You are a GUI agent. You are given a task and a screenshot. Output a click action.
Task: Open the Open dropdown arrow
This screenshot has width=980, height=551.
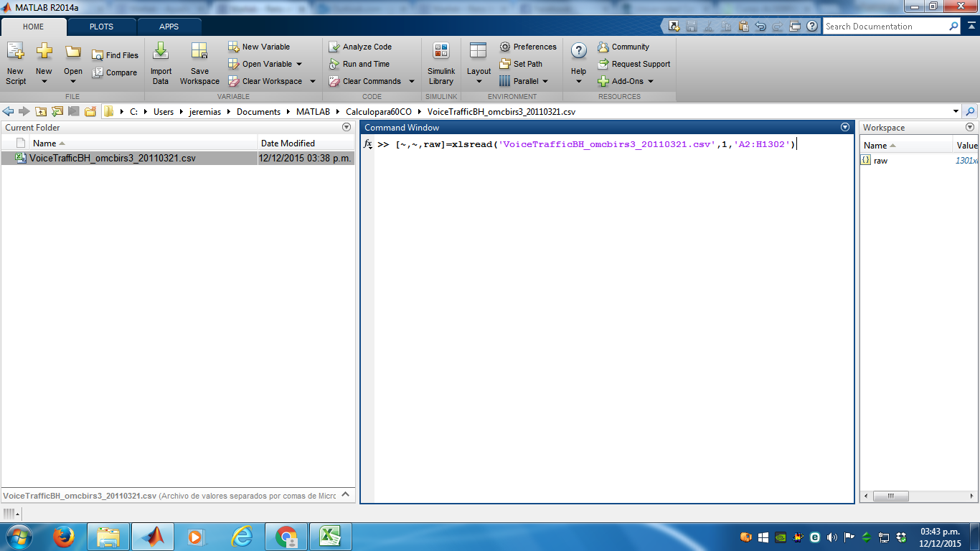tap(73, 81)
